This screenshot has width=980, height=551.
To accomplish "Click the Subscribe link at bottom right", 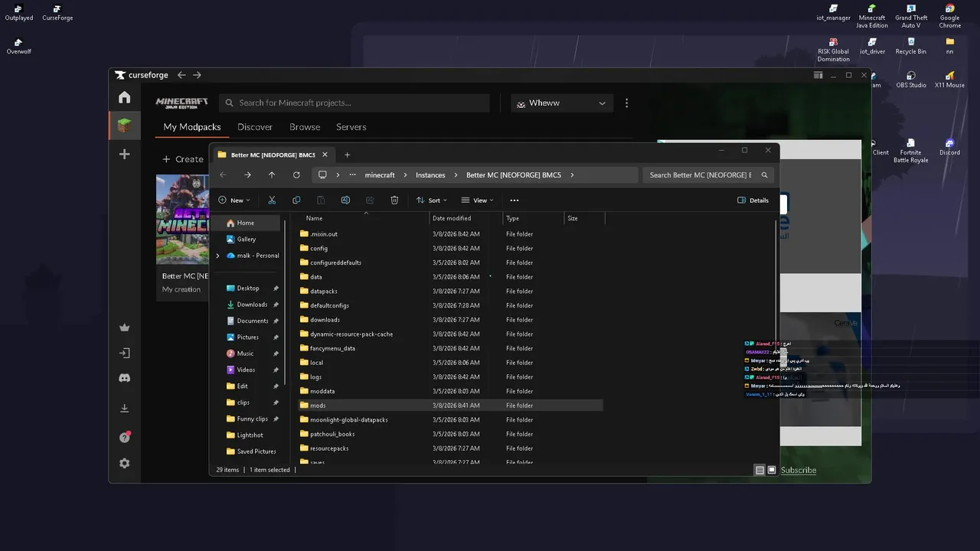I will tap(799, 470).
